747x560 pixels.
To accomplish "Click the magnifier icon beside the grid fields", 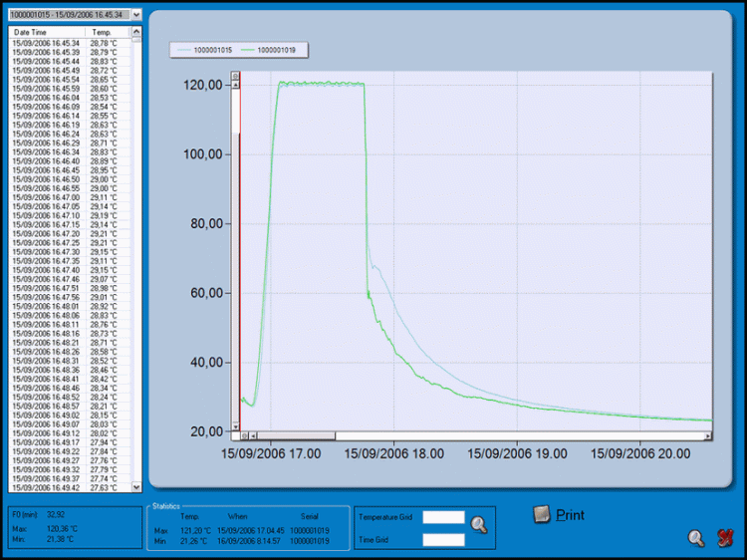I will click(479, 524).
